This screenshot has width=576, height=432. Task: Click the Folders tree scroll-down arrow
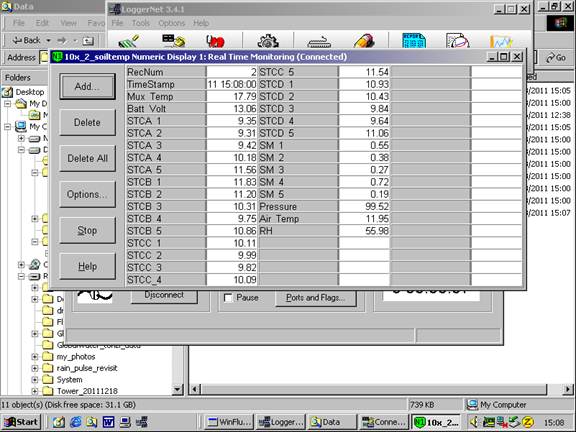177,389
